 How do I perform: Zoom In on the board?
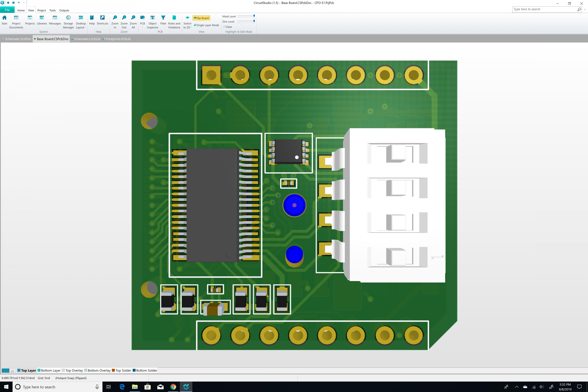click(x=115, y=22)
